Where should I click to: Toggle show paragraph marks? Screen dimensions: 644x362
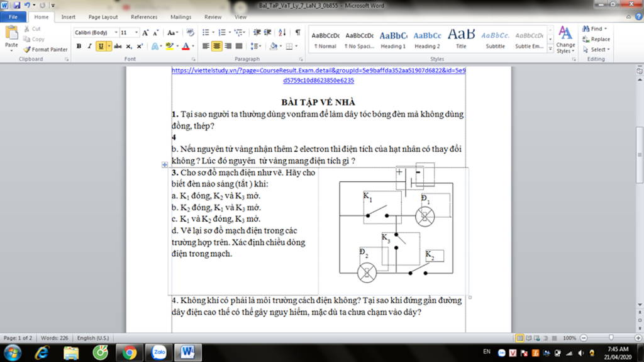point(297,33)
